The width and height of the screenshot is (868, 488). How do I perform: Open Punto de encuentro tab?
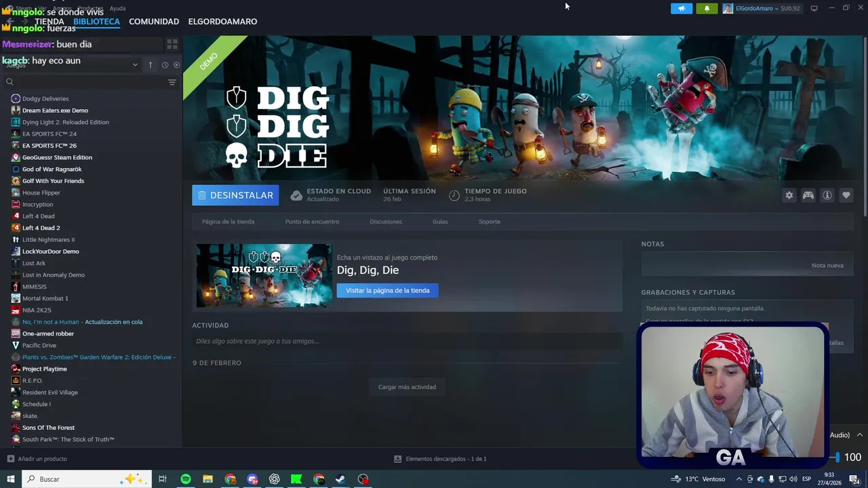point(312,222)
